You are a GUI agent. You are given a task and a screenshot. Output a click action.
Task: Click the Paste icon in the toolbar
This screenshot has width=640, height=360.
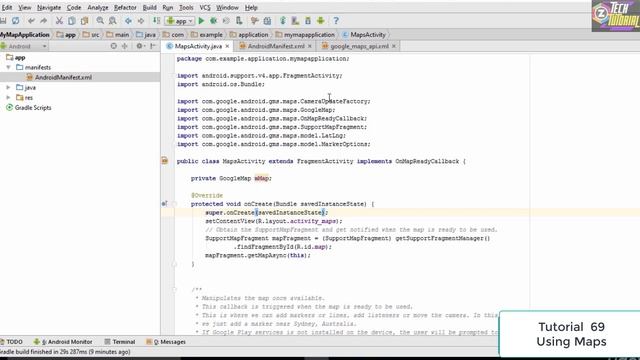pos(84,21)
